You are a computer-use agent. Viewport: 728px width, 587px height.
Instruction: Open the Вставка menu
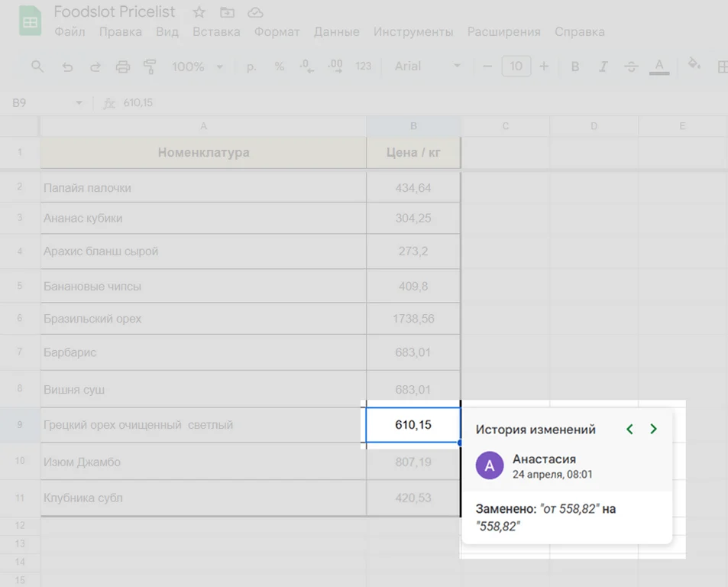click(x=216, y=32)
